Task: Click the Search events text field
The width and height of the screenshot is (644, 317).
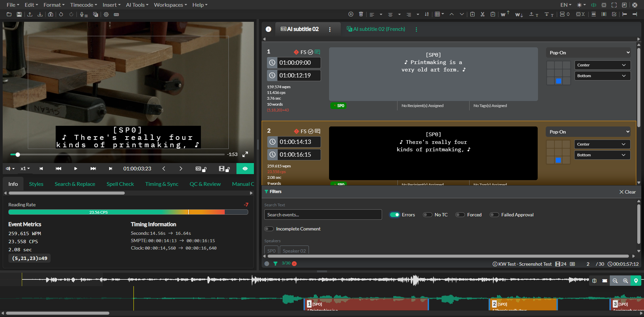Action: tap(323, 215)
